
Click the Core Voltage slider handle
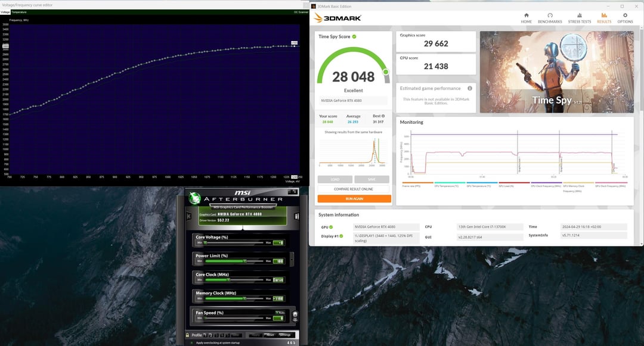[x=205, y=243]
